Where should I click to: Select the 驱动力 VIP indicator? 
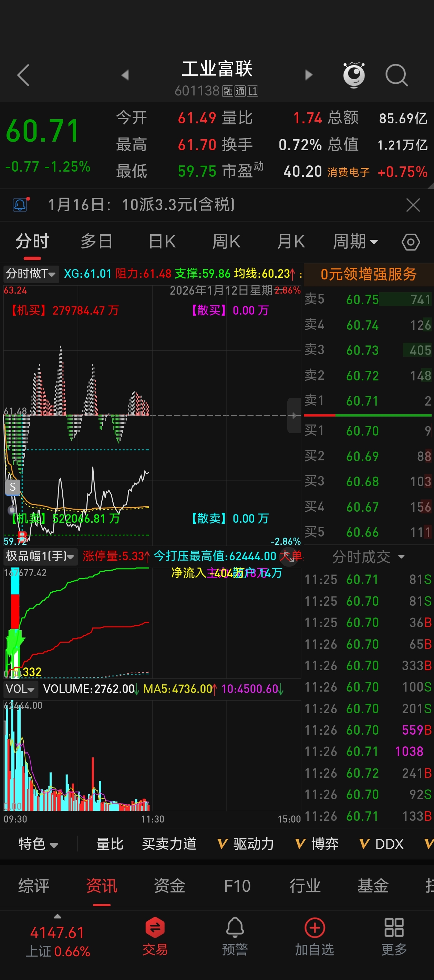(x=245, y=844)
